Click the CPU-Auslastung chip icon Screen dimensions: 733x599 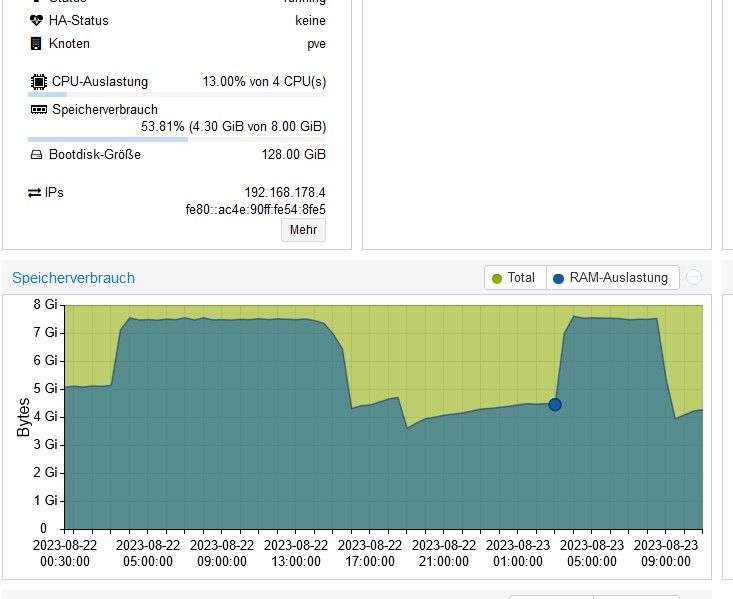click(39, 82)
